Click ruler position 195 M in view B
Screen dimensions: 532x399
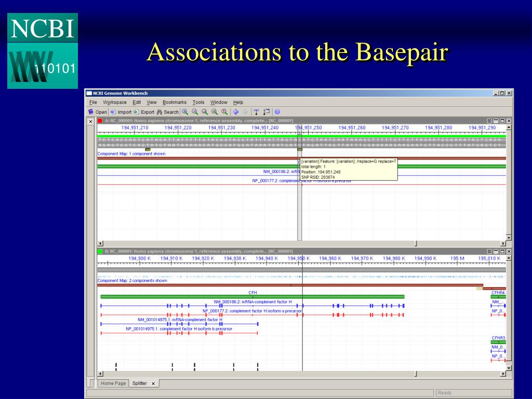click(x=457, y=259)
